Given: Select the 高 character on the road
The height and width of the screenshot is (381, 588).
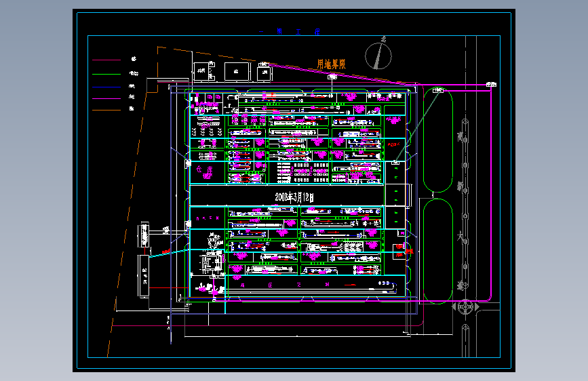Looking at the screenshot, I should click(x=460, y=136).
